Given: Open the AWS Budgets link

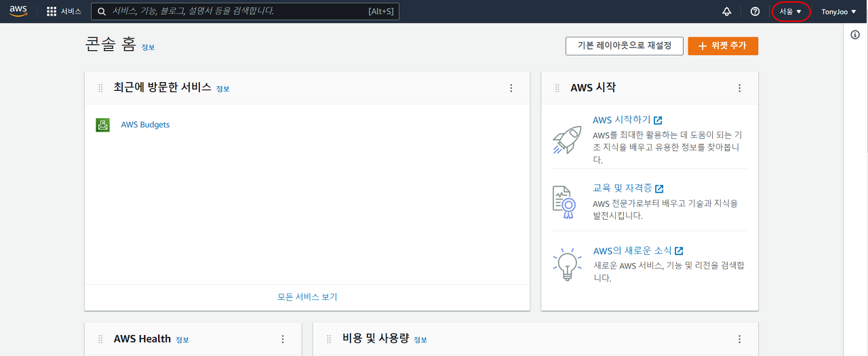Looking at the screenshot, I should pos(145,125).
